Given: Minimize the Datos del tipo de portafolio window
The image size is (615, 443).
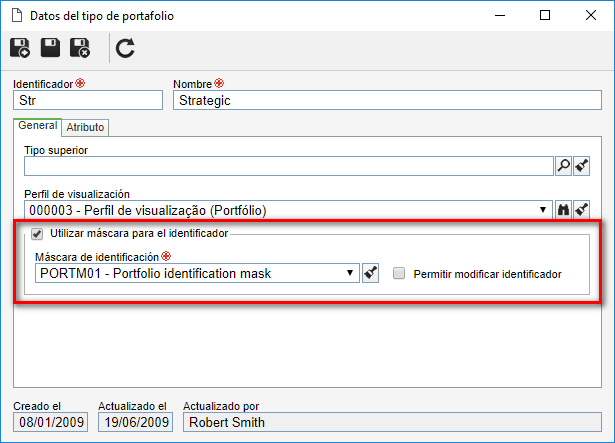Looking at the screenshot, I should click(500, 16).
